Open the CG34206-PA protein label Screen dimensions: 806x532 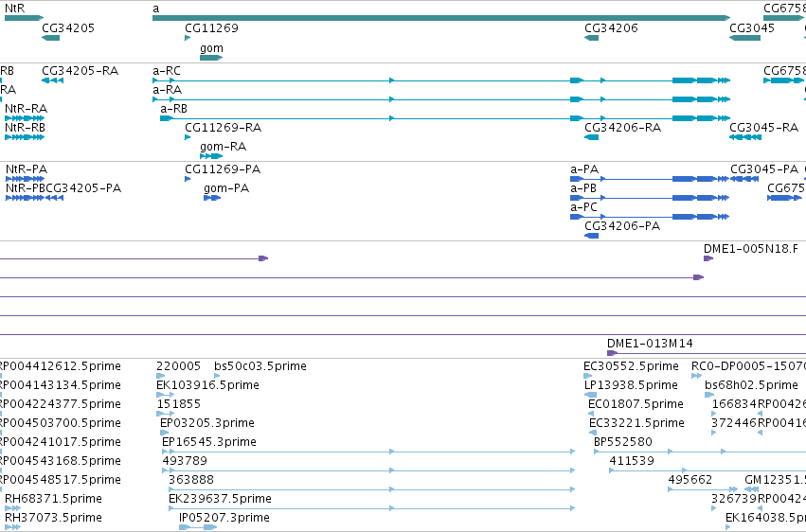tap(622, 226)
